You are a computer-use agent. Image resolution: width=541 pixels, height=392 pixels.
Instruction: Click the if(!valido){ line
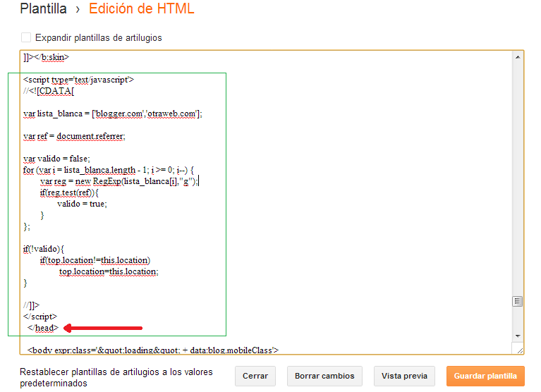click(44, 249)
